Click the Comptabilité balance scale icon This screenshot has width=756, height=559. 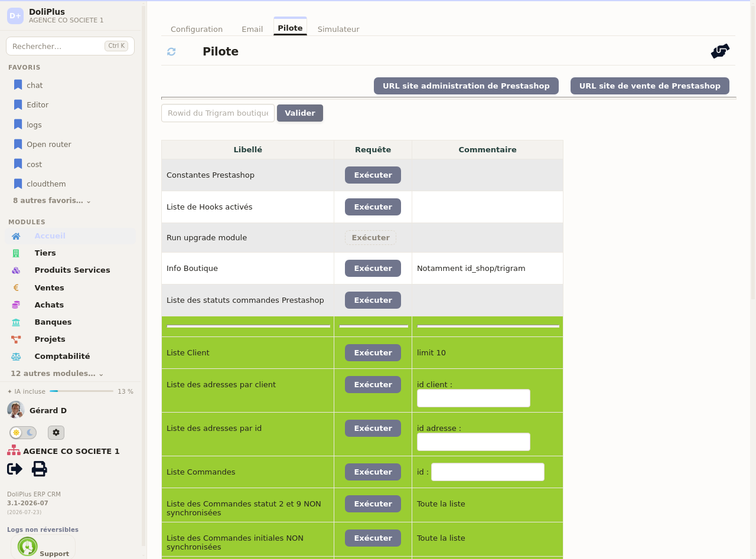pos(16,357)
